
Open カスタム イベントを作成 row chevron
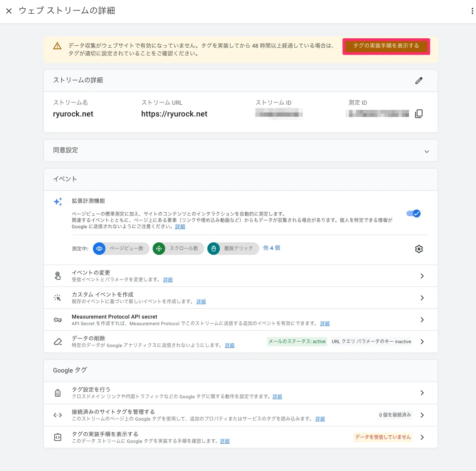(422, 298)
